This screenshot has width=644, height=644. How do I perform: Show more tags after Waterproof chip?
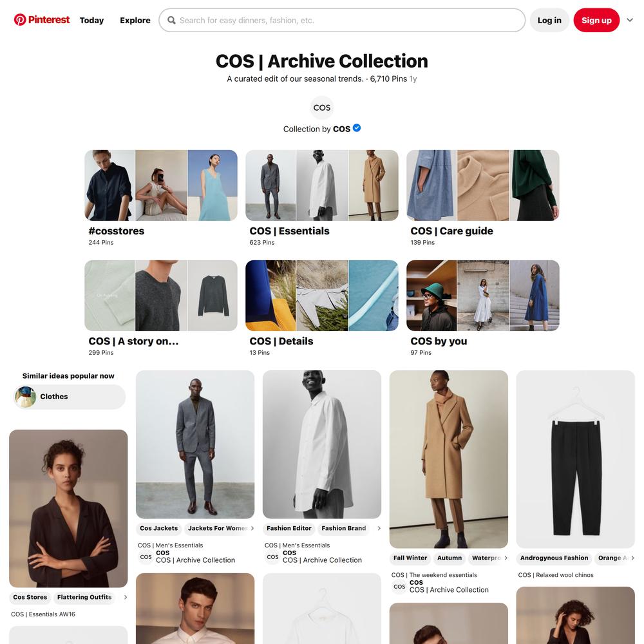(x=506, y=558)
